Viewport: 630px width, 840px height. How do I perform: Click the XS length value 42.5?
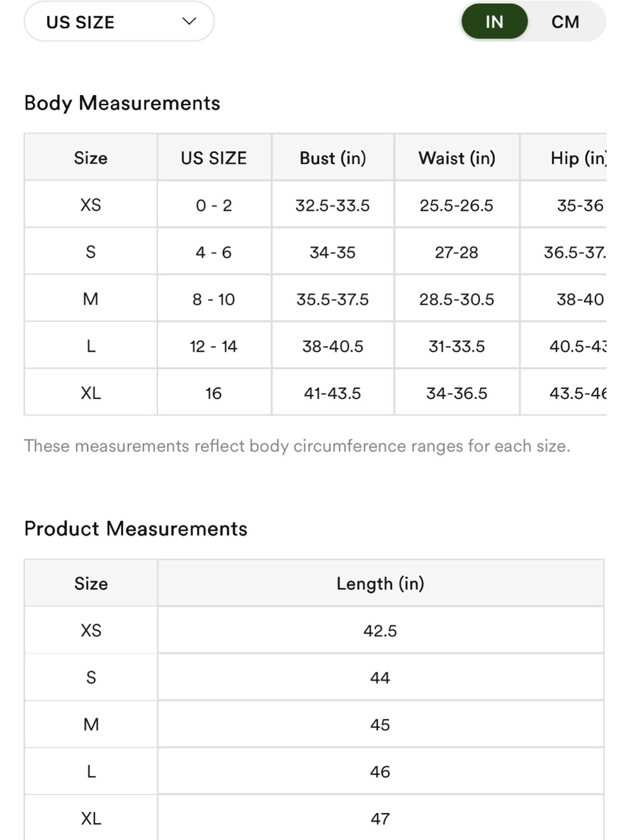click(x=381, y=631)
